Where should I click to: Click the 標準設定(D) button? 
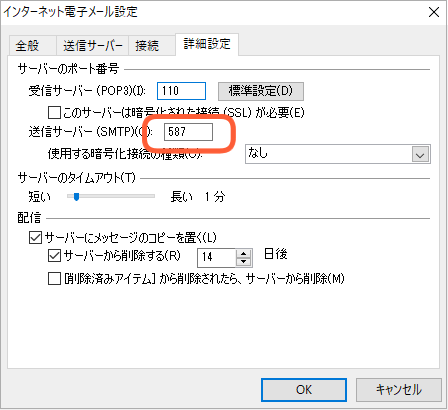261,91
